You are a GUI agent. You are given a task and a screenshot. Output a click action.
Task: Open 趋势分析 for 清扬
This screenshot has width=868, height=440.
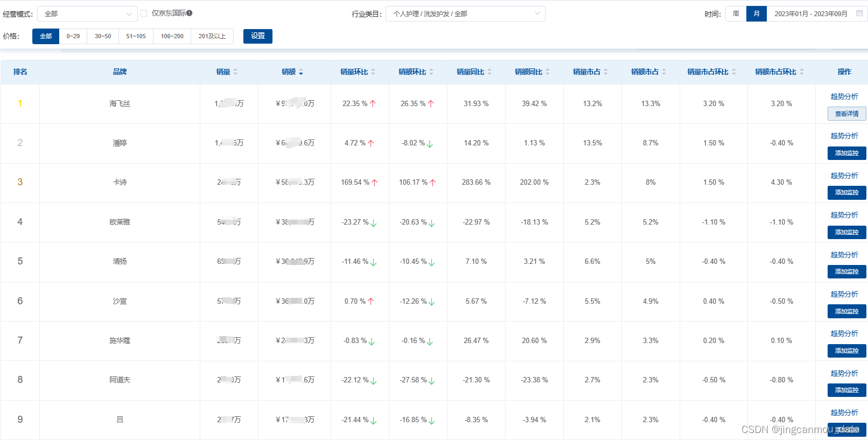[x=844, y=255]
